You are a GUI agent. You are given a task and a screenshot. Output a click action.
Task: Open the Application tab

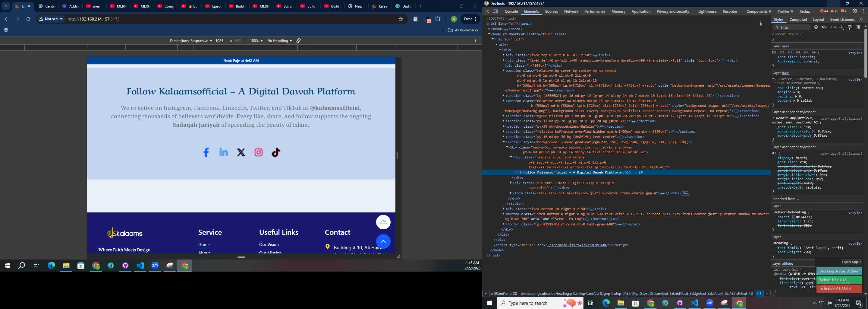click(x=641, y=11)
